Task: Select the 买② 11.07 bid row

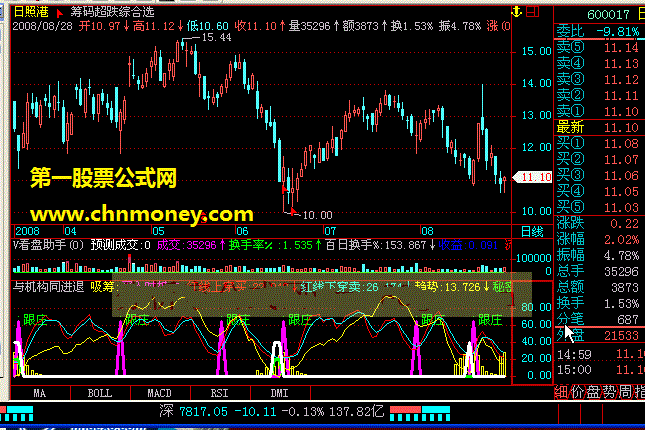Action: tap(599, 159)
